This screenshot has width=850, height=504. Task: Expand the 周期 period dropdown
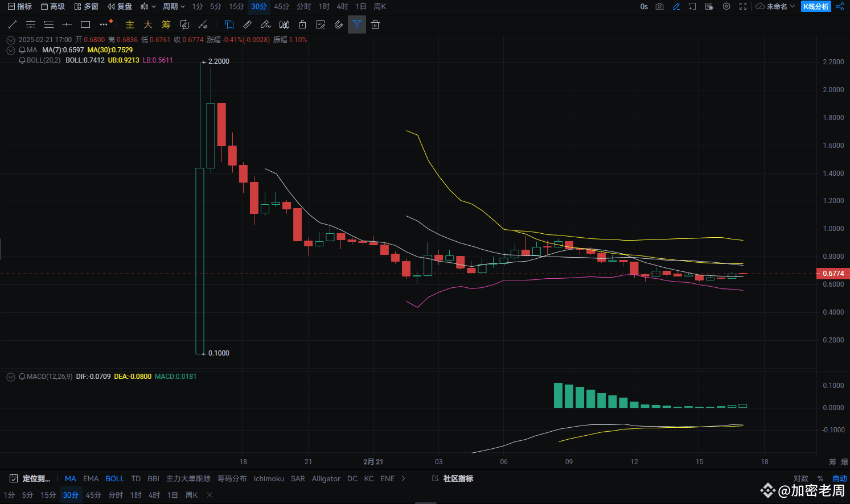tap(174, 6)
